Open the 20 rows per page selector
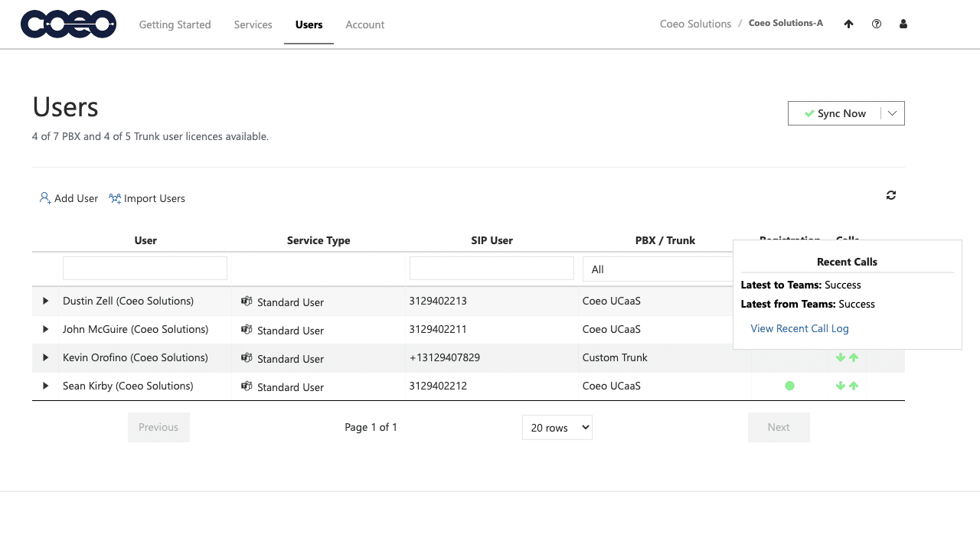Screen dimensions: 980x551 (557, 427)
